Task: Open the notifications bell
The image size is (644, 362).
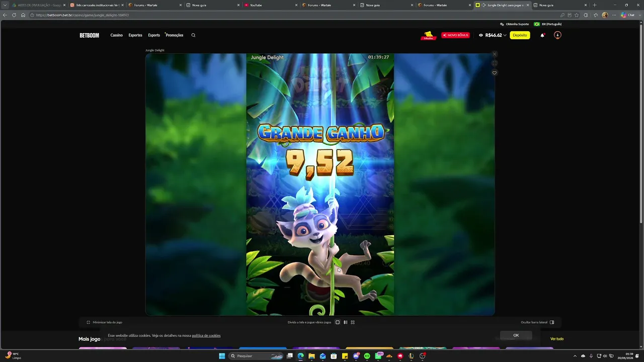Action: click(542, 35)
